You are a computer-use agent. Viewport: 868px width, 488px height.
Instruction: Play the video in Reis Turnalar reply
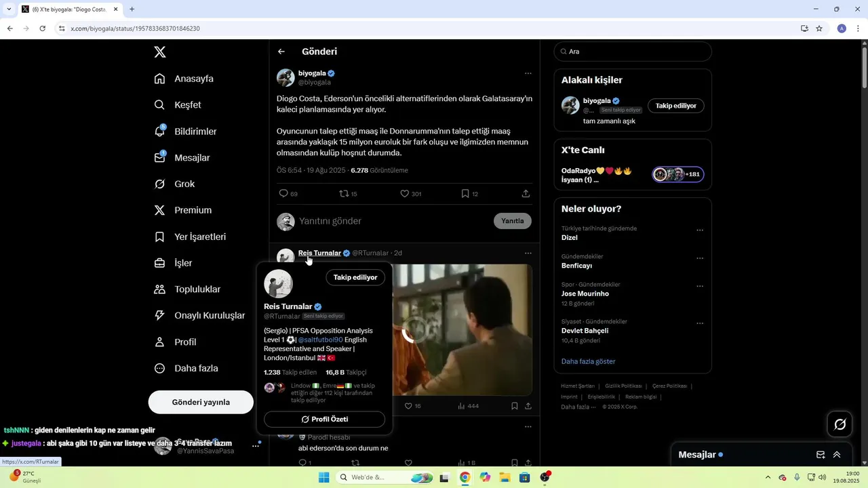pos(414,330)
